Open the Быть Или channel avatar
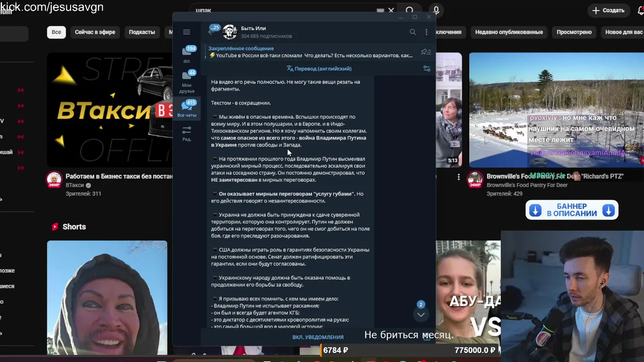 pyautogui.click(x=230, y=32)
